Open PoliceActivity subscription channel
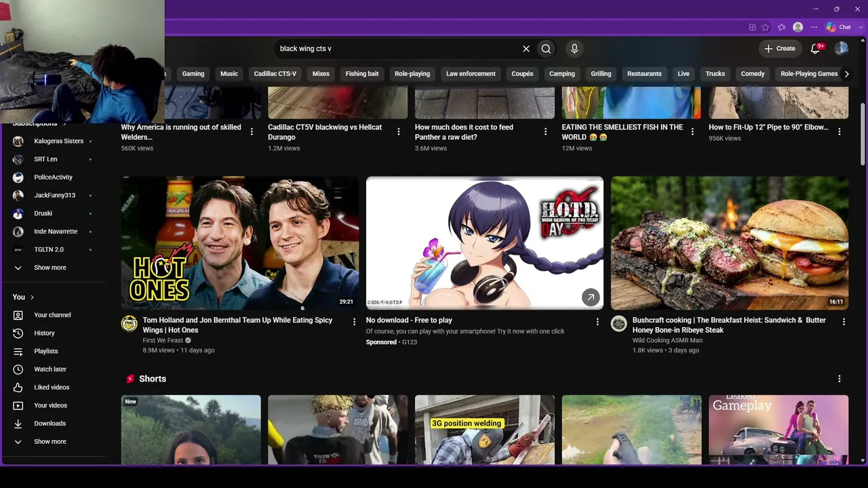 click(x=54, y=178)
